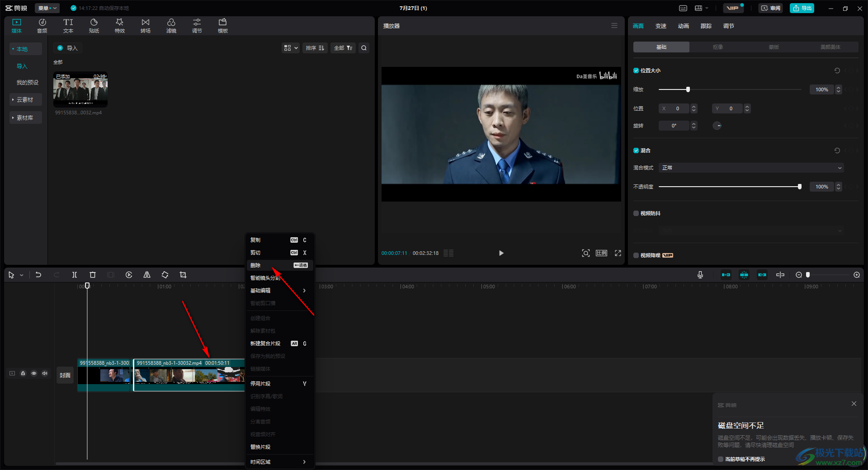Click the 审阅 button

tap(771, 8)
